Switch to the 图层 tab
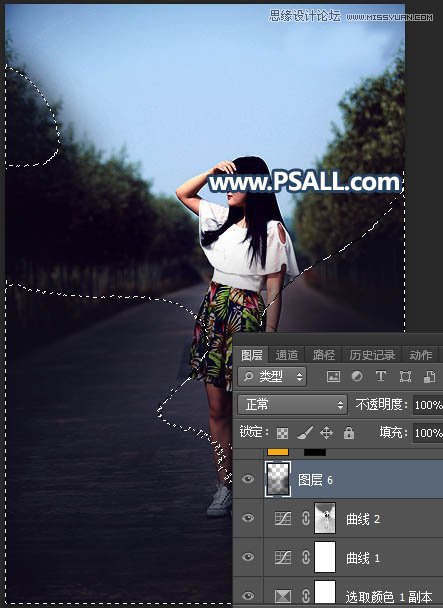 [x=252, y=355]
